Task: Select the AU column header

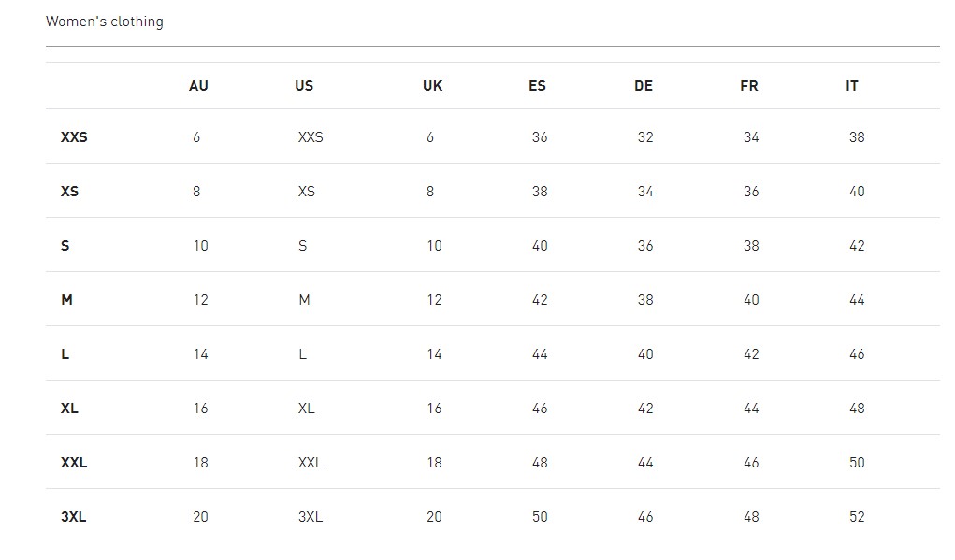Action: (x=198, y=86)
